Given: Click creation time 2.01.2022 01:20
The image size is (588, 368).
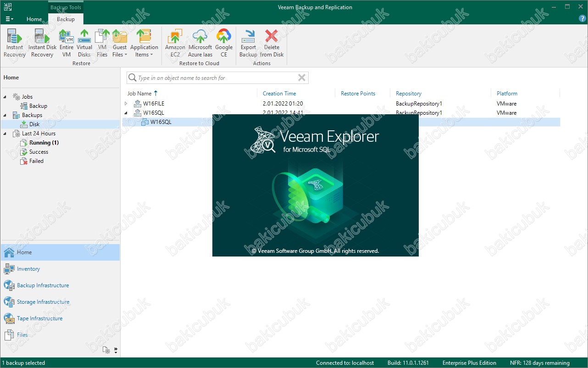Looking at the screenshot, I should pyautogui.click(x=283, y=104).
